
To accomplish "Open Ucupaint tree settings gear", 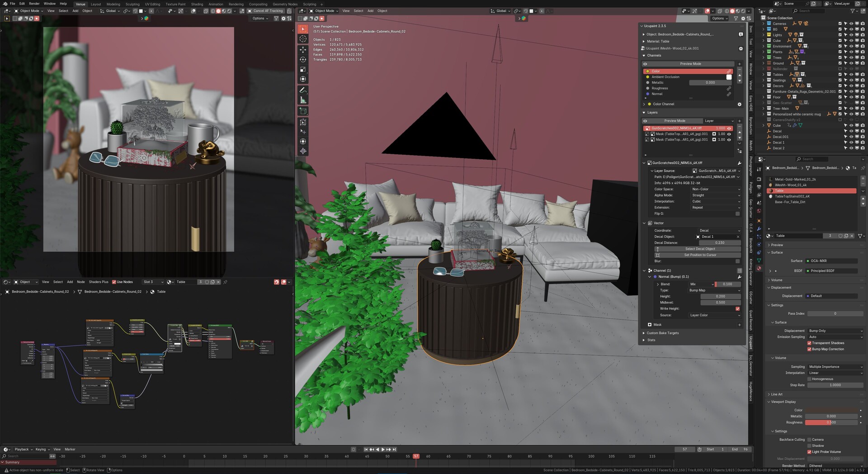I will click(x=741, y=48).
